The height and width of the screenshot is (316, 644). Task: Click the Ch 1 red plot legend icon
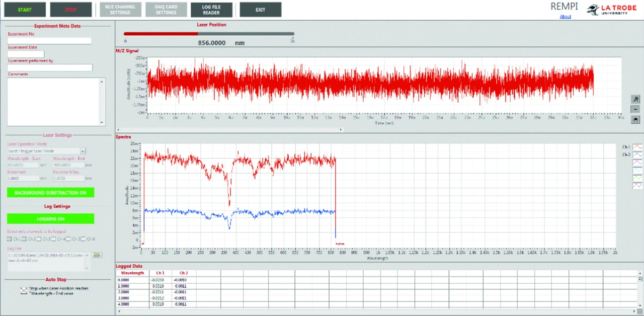click(637, 146)
